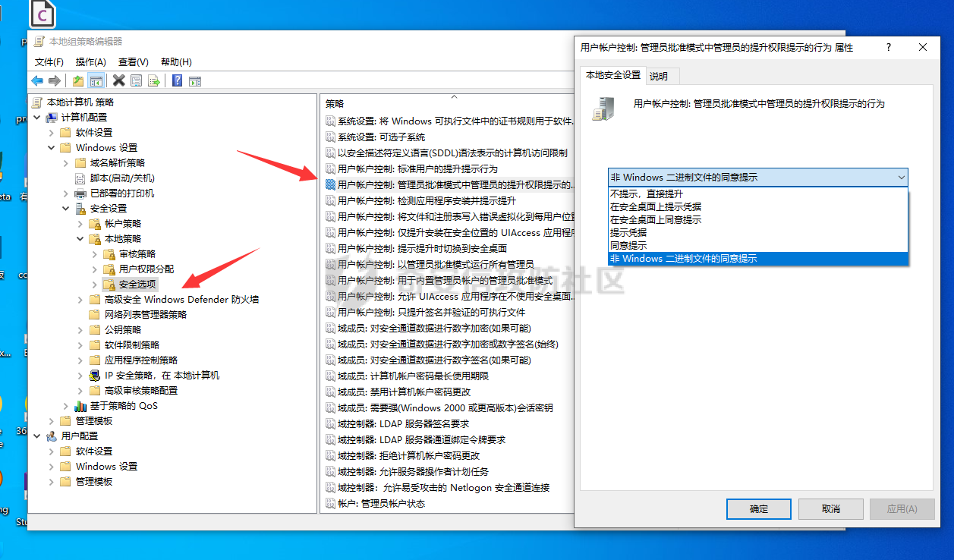
Task: Select the 管理模板 node under 用户配置
Action: (x=94, y=481)
